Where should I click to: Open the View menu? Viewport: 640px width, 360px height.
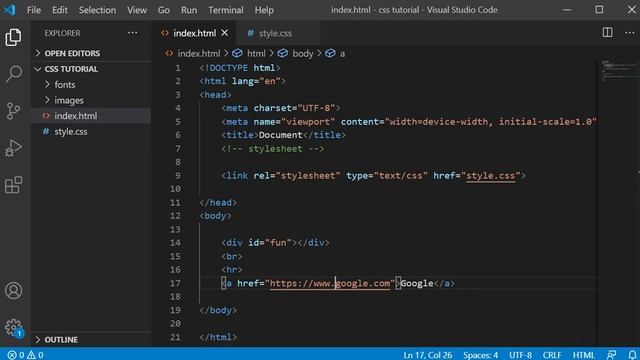click(137, 10)
